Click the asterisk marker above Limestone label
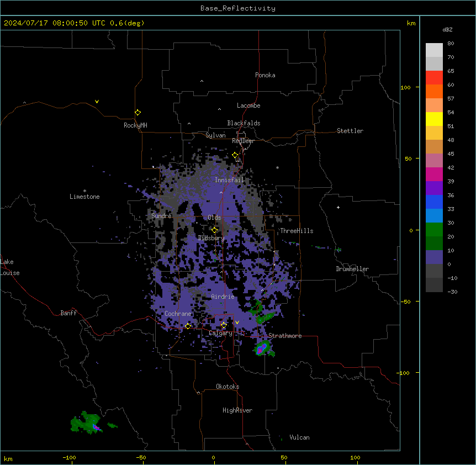 pyautogui.click(x=84, y=191)
